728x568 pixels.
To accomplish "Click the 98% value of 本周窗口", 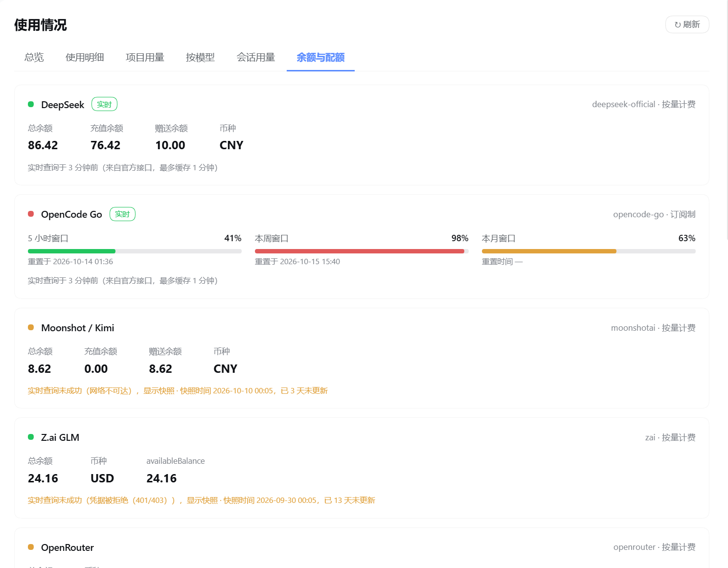I will 460,238.
